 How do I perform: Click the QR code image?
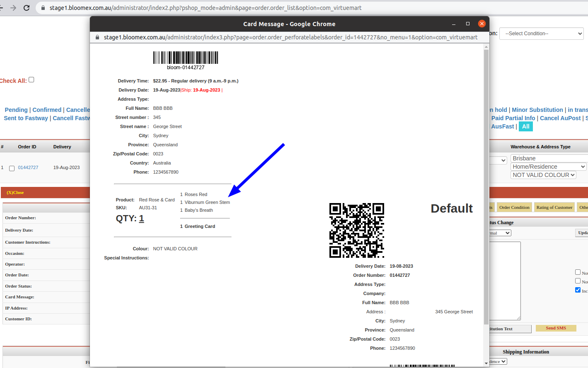pos(357,230)
